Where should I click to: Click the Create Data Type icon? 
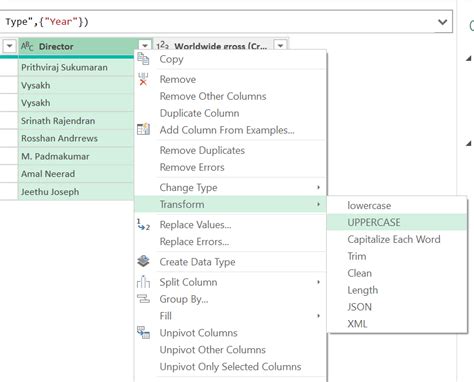click(143, 262)
